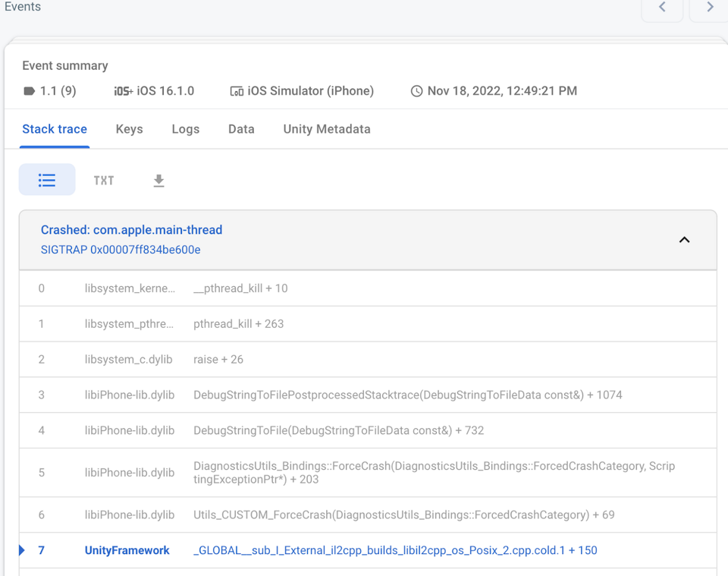Go to previous event arrow
Image resolution: width=728 pixels, height=576 pixels.
click(662, 8)
